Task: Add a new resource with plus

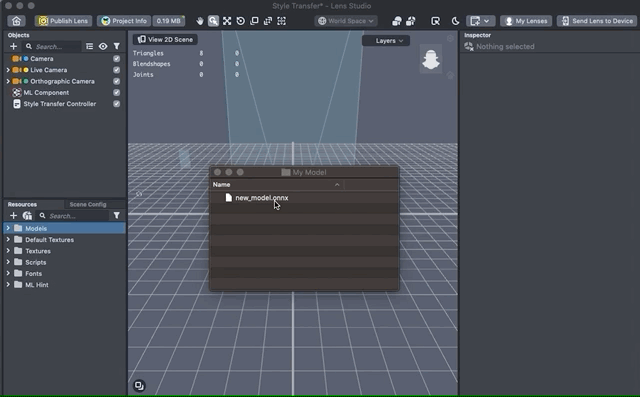Action: point(13,215)
